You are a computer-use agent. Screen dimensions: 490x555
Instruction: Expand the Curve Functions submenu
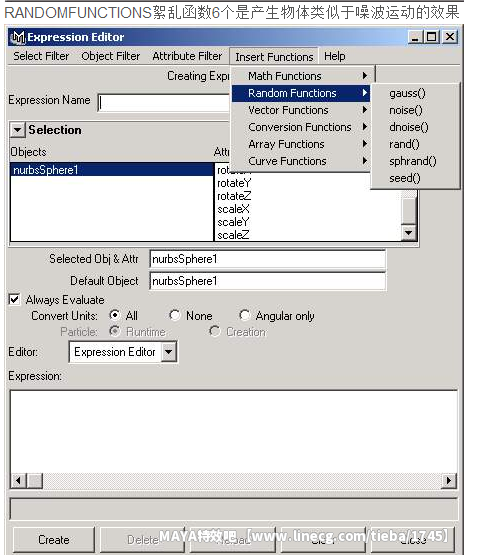(301, 161)
